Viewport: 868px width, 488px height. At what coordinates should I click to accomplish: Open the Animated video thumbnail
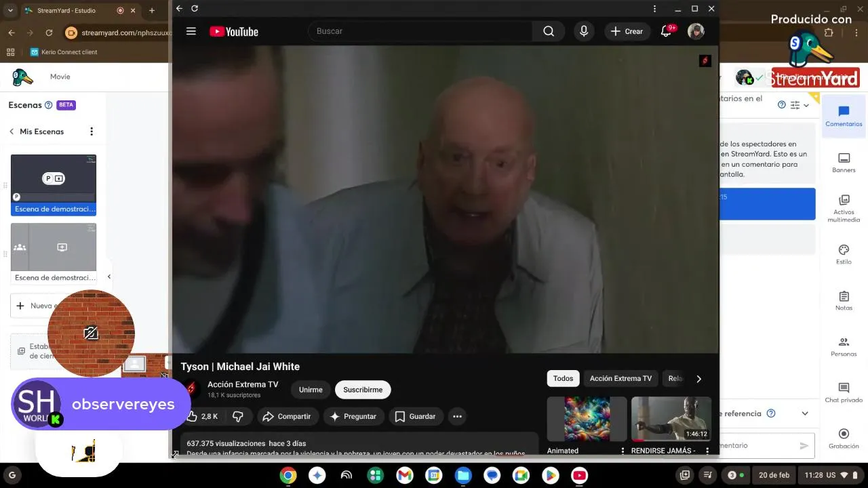coord(587,419)
